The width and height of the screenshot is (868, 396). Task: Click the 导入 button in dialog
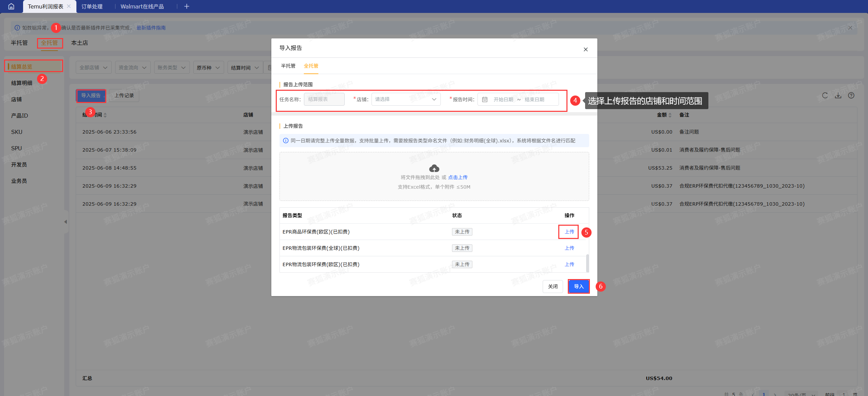[x=579, y=286]
